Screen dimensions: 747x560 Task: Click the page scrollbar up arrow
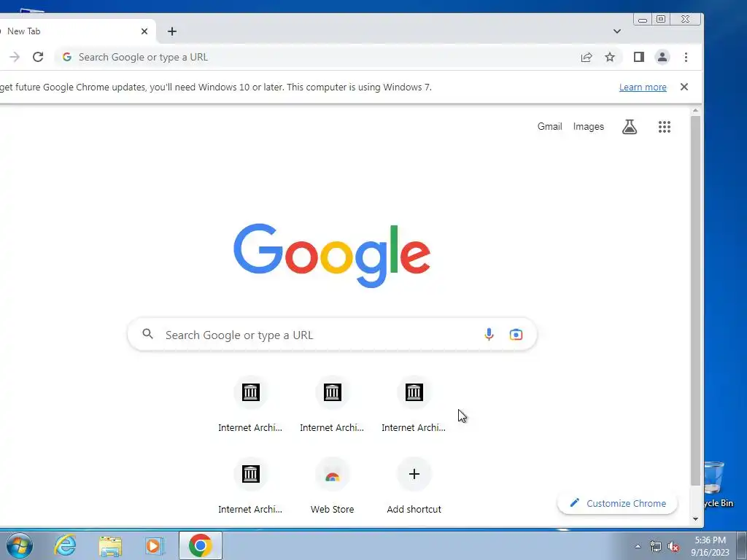[695, 111]
